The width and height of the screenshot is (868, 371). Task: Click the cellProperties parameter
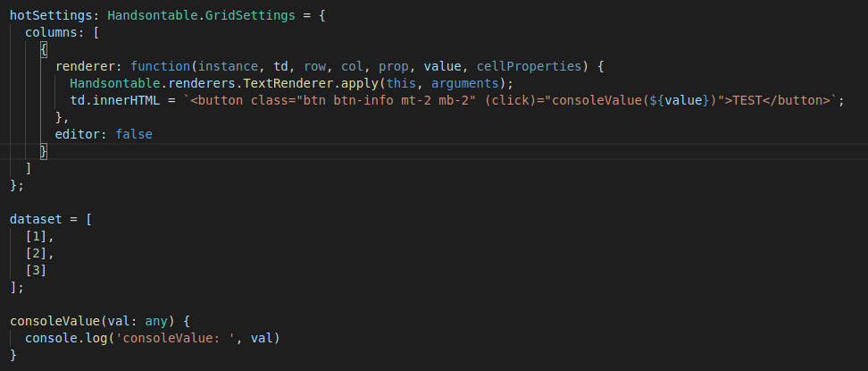[530, 66]
